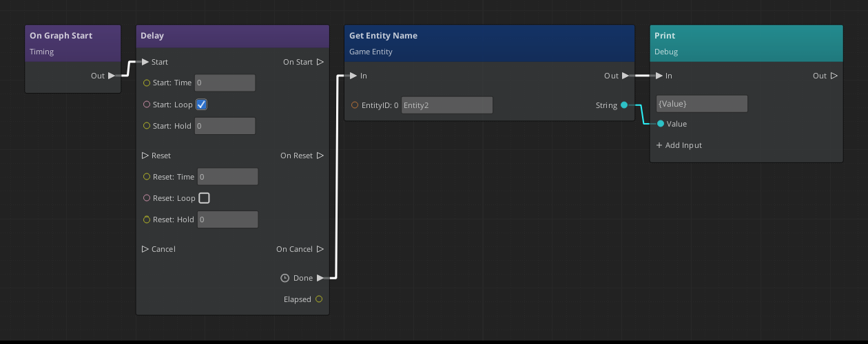
Task: Click the Reset: Time value field
Action: pos(227,177)
